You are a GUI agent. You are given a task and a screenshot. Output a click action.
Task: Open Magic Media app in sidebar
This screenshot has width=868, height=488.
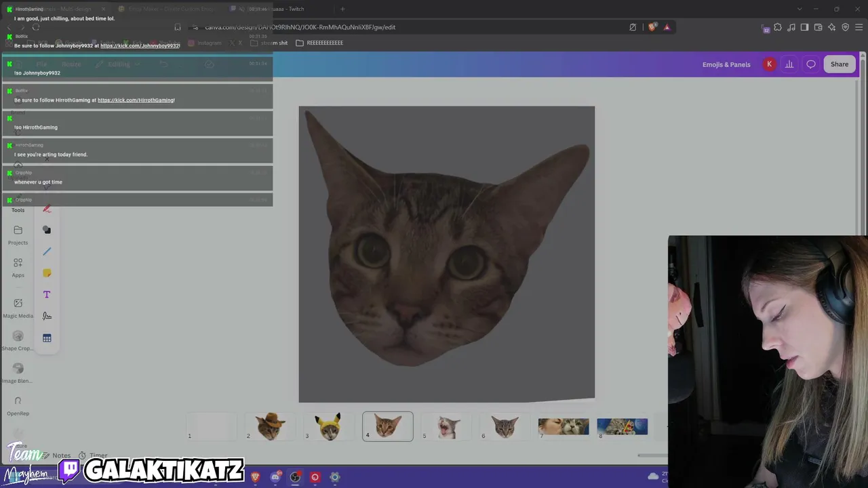pyautogui.click(x=18, y=308)
